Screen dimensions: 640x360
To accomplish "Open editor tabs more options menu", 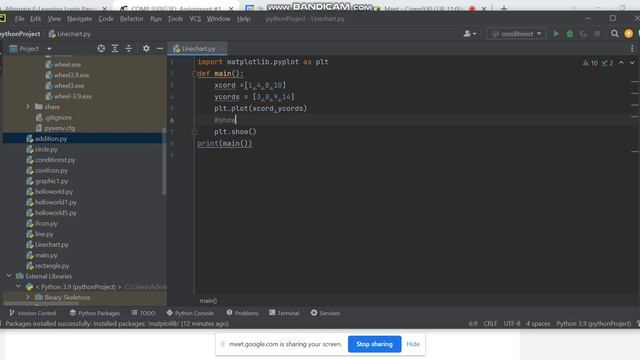I will coord(632,49).
